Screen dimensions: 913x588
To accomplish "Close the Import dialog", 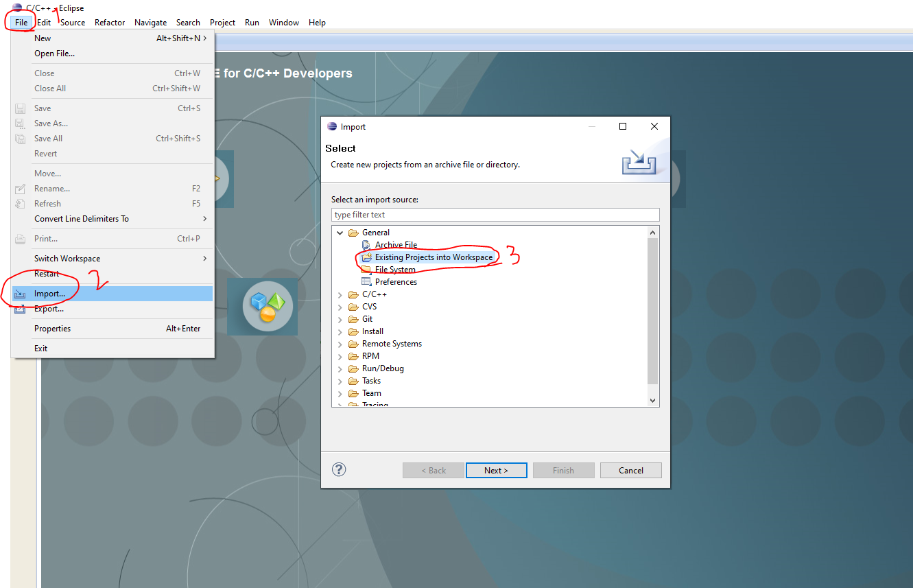I will [654, 126].
